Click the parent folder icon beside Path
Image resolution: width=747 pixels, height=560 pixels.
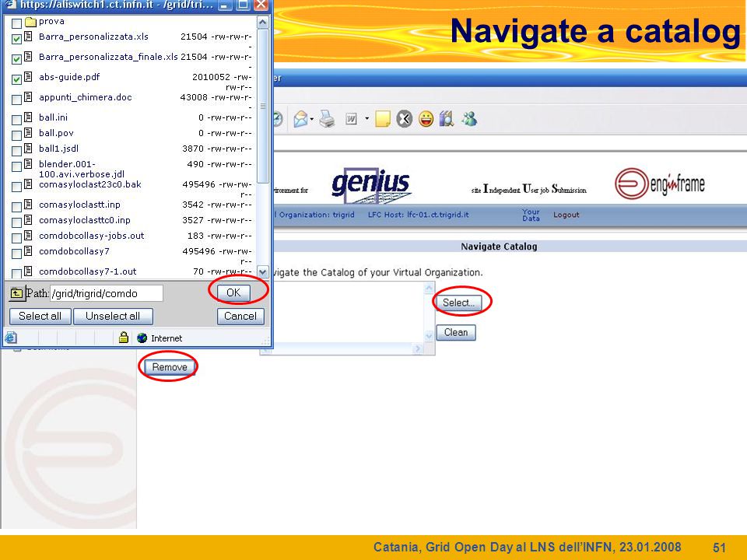(16, 293)
